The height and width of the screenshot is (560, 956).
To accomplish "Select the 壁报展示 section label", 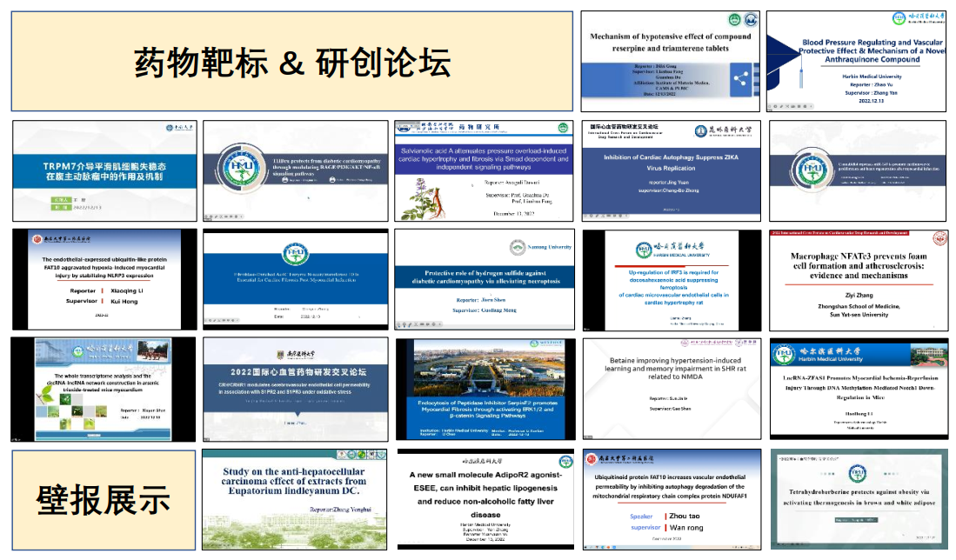I will coord(103,499).
